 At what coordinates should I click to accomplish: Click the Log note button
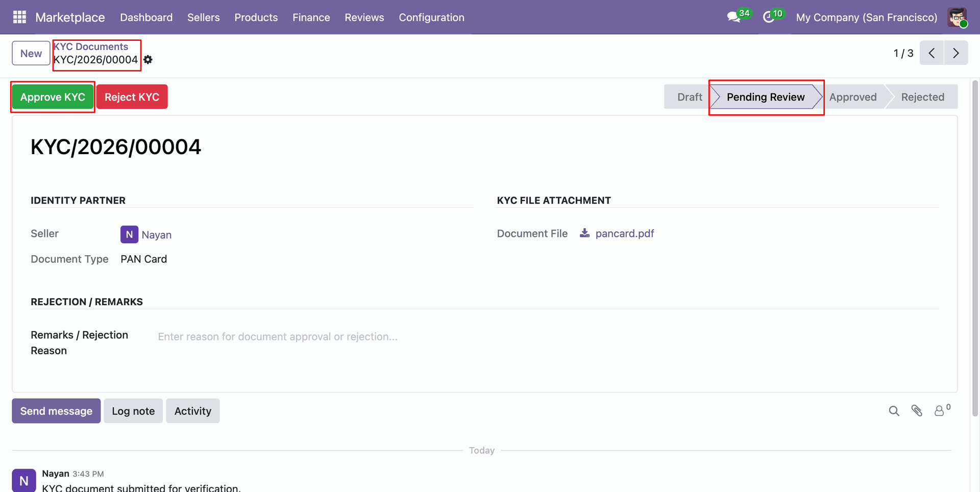[x=133, y=411]
